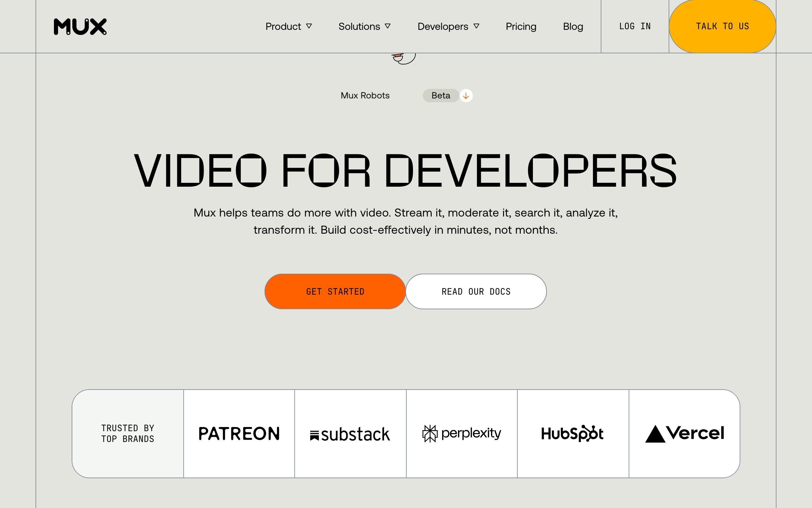The image size is (812, 508).
Task: Click the GET STARTED button
Action: pyautogui.click(x=335, y=291)
